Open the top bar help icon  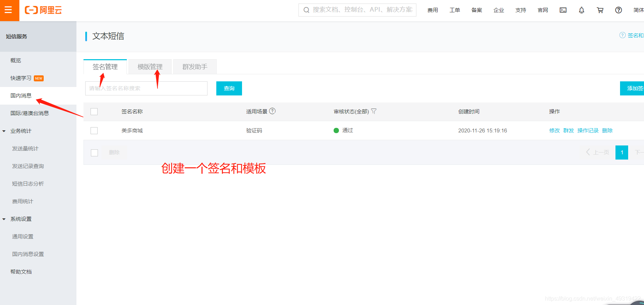tap(618, 10)
